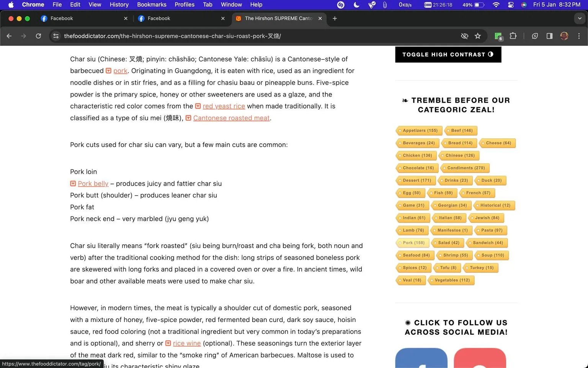Bookmark this page with the star icon
The height and width of the screenshot is (368, 588).
[478, 36]
